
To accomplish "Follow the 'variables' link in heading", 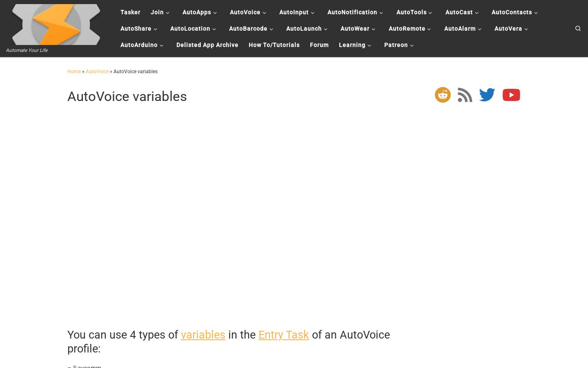I will (x=203, y=334).
